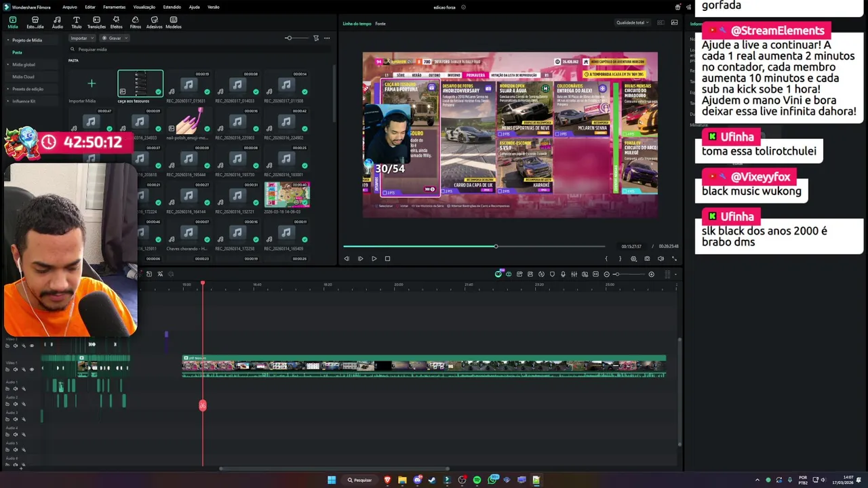Open the media panel more options

(x=327, y=38)
